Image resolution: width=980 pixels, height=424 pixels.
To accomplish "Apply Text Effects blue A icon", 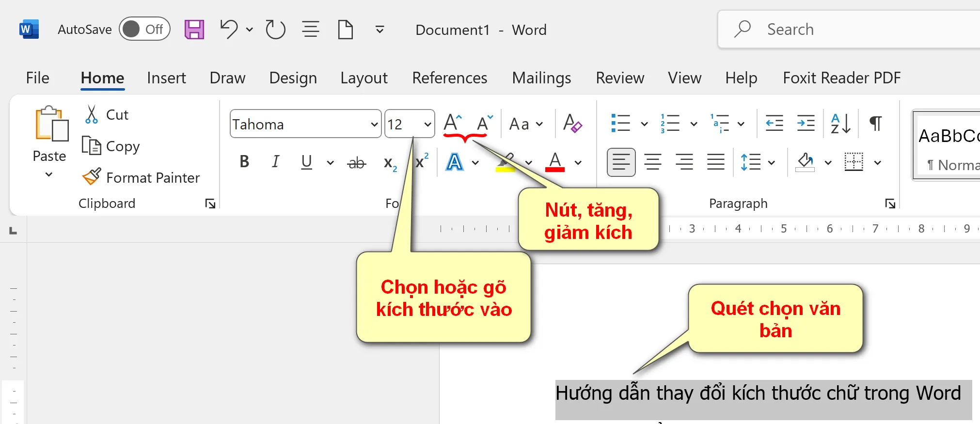I will (x=454, y=162).
